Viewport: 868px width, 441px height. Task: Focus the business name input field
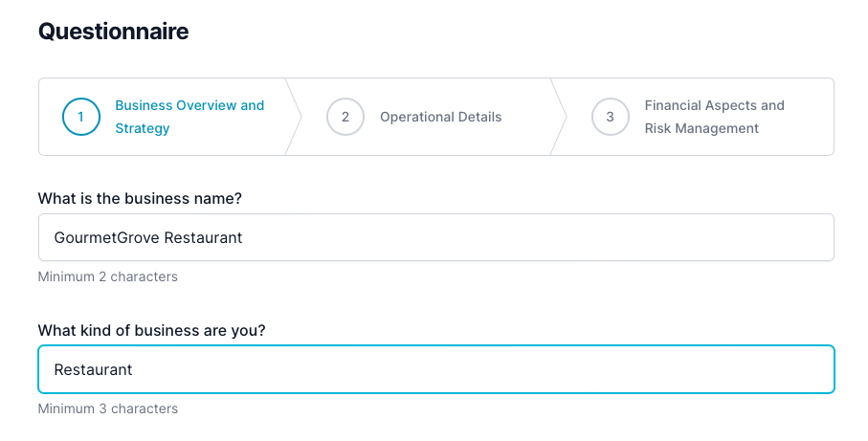(435, 237)
